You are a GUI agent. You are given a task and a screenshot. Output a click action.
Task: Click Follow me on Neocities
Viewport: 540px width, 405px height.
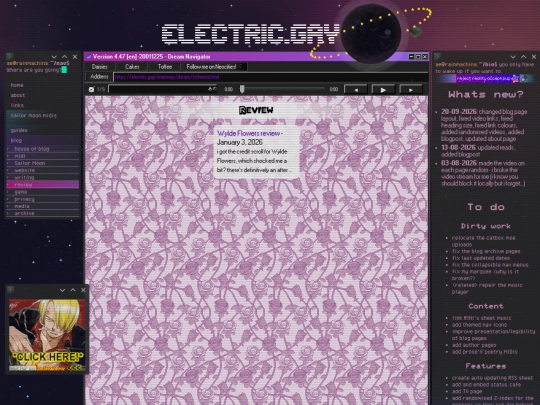pos(211,67)
